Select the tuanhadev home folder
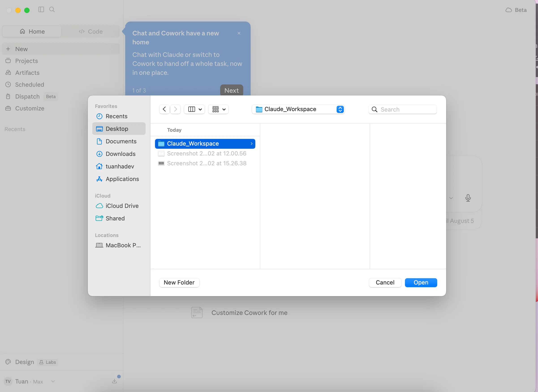 pyautogui.click(x=119, y=166)
